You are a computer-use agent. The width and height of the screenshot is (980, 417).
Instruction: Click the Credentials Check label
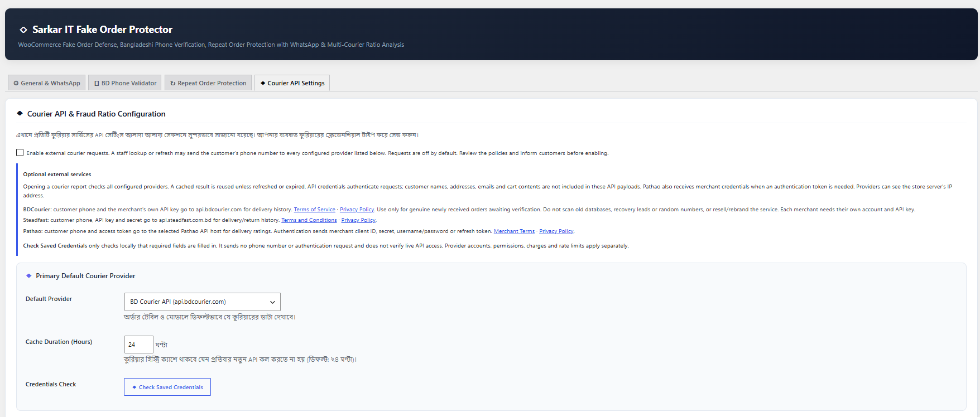click(x=51, y=384)
